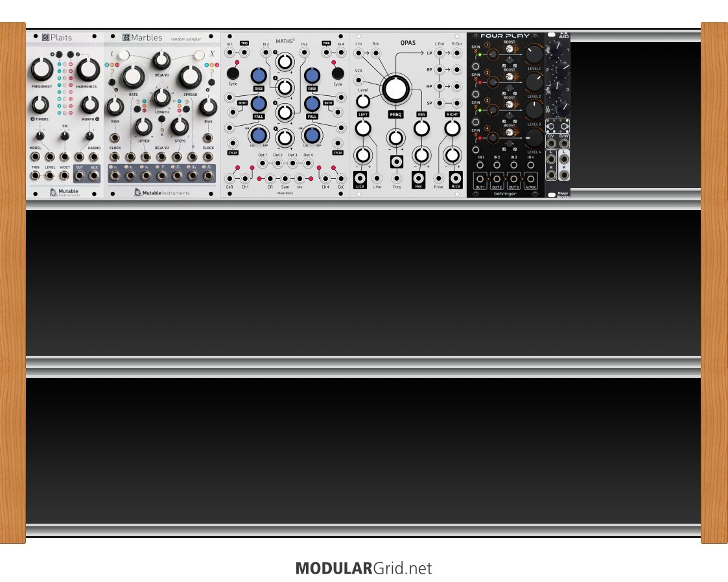This screenshot has width=728, height=582.
Task: Click the Maths In 3 jack
Action: pos(304,52)
